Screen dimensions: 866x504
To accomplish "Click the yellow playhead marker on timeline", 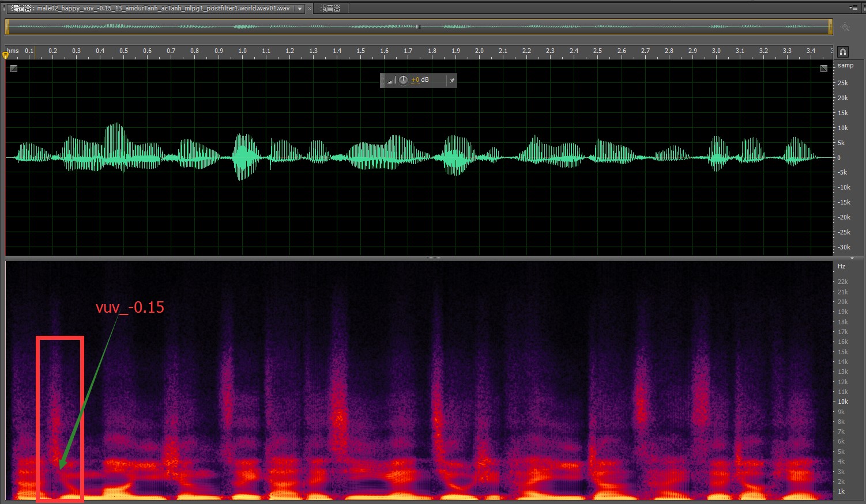I will pyautogui.click(x=6, y=55).
